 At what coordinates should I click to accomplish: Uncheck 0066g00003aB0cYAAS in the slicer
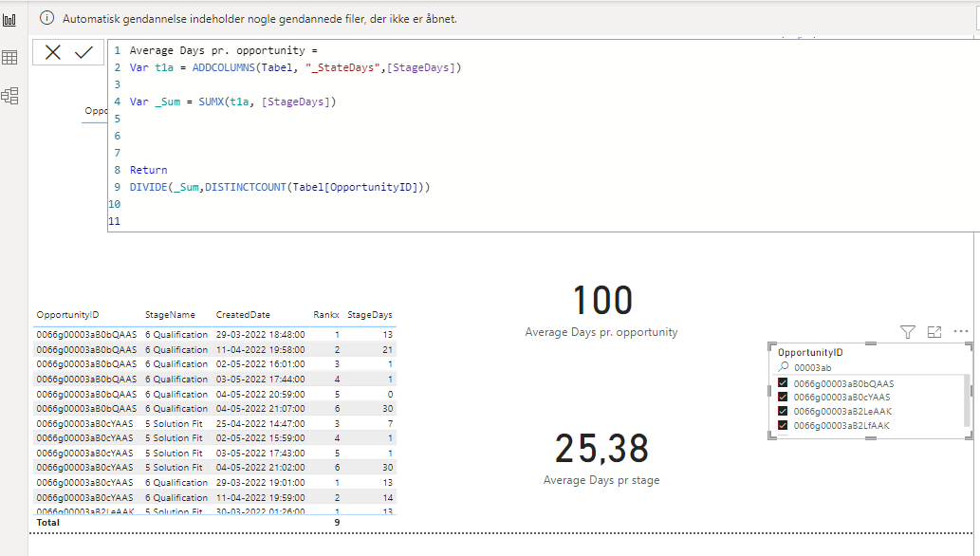click(x=783, y=397)
